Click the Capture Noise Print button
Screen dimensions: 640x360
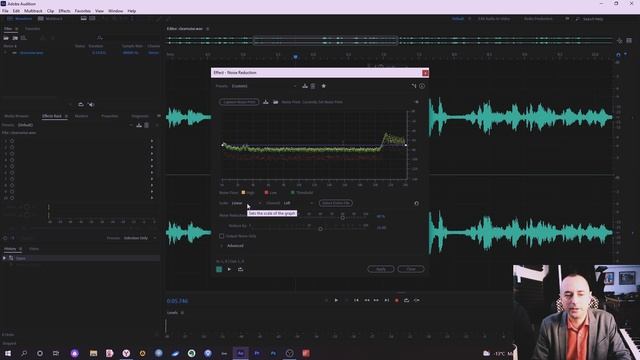coord(239,102)
